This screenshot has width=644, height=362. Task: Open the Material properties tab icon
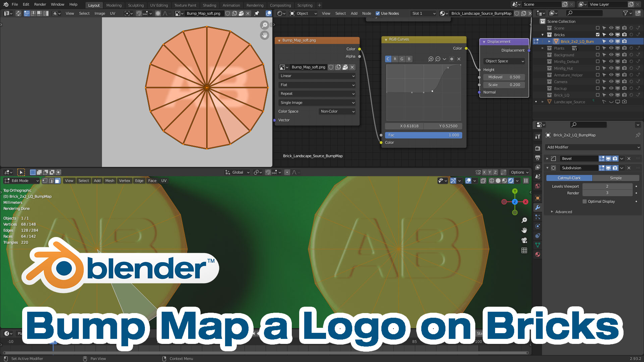(x=538, y=254)
